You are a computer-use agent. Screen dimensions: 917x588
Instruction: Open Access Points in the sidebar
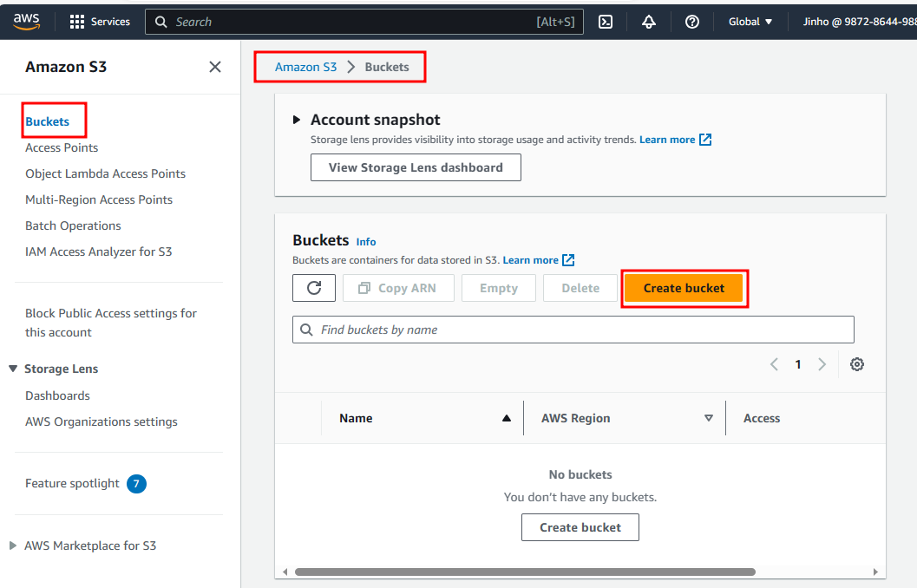click(62, 147)
